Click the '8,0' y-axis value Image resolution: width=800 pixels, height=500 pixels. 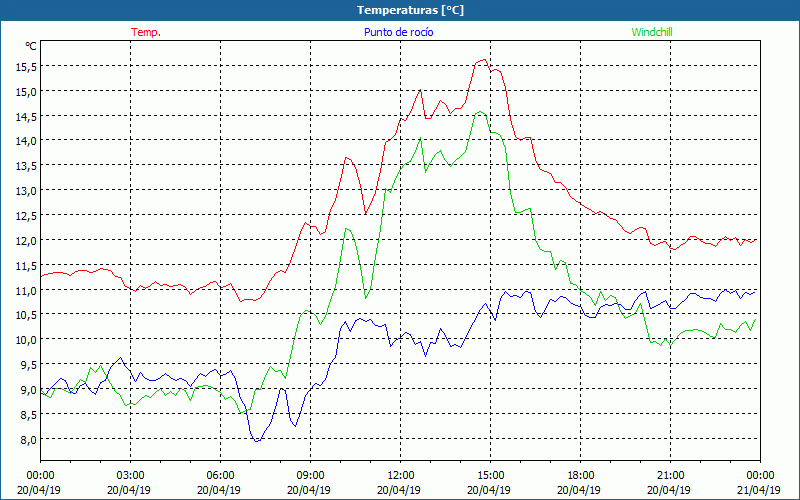(29, 439)
